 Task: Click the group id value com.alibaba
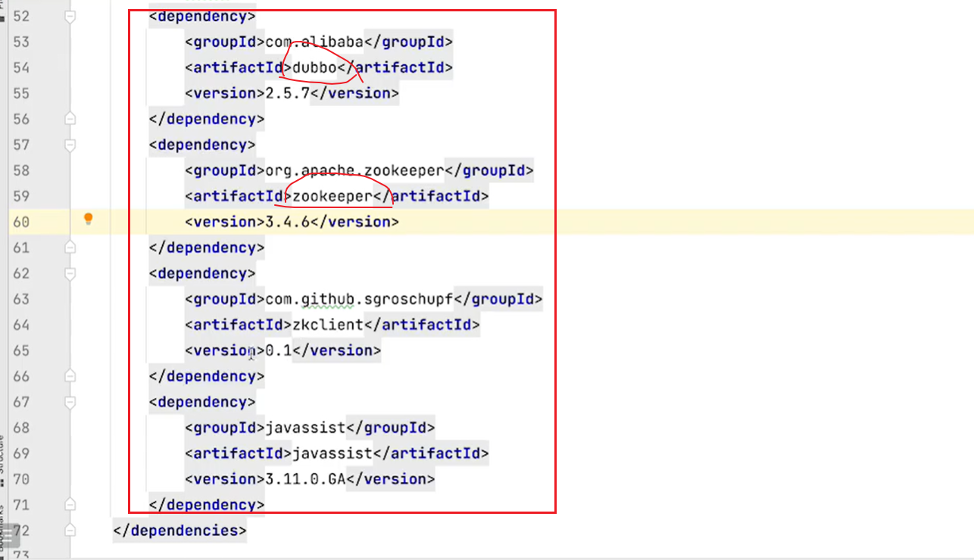coord(314,42)
